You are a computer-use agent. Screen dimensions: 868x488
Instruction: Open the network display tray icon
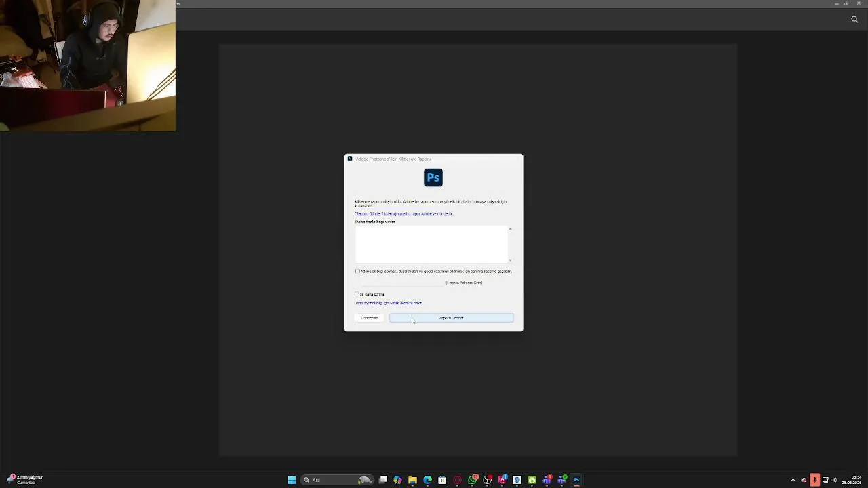click(x=825, y=480)
